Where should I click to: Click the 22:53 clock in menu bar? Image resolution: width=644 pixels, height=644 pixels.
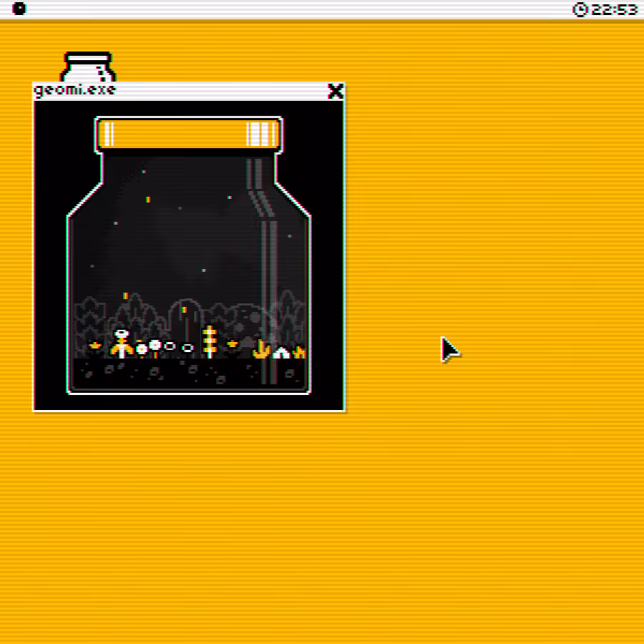[605, 9]
